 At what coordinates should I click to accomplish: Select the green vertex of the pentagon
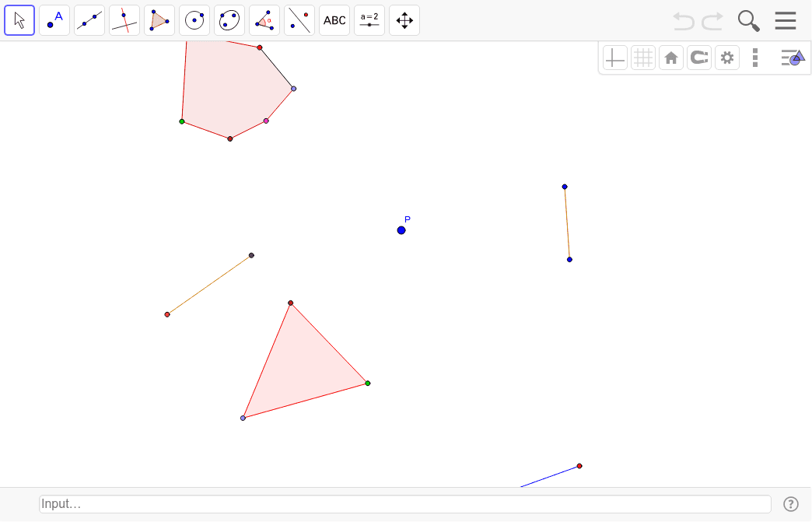tap(182, 121)
